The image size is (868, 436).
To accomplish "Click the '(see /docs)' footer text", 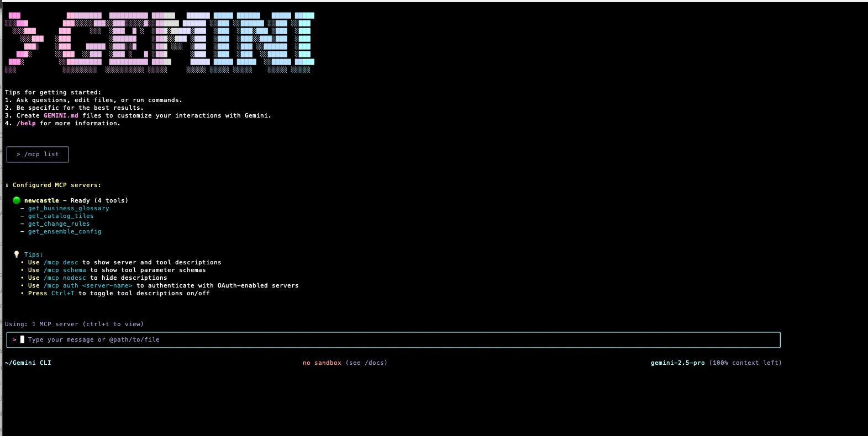I will coord(366,363).
